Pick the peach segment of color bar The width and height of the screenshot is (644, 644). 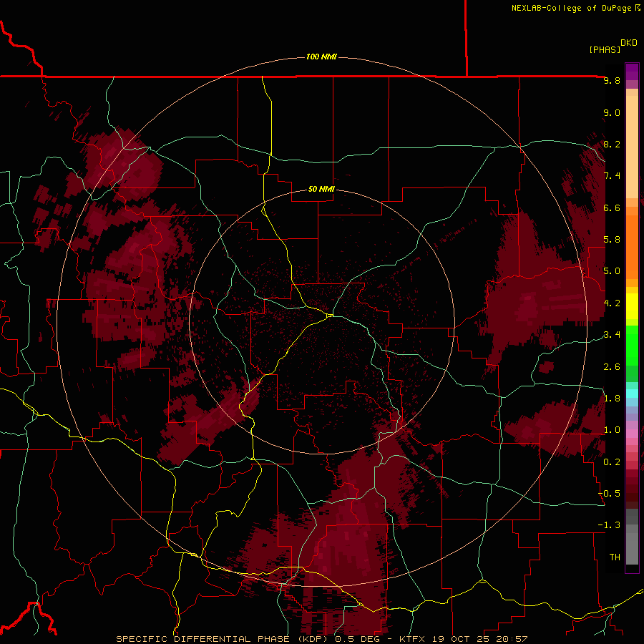pos(632,144)
